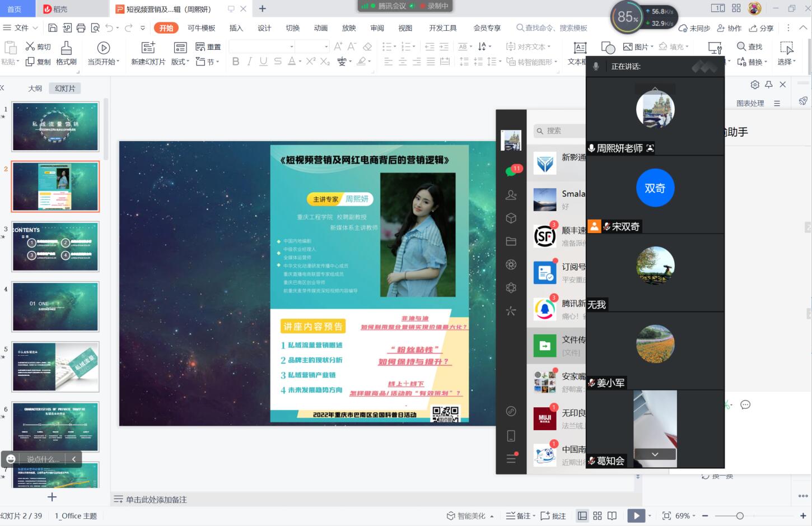This screenshot has width=812, height=526.
Task: Click the Print icon in quick access toolbar
Action: point(81,28)
